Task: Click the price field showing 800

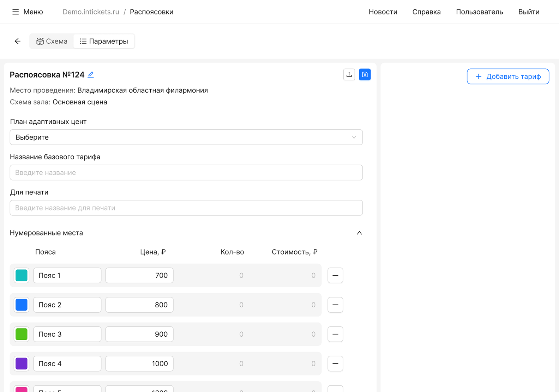Action: click(139, 305)
